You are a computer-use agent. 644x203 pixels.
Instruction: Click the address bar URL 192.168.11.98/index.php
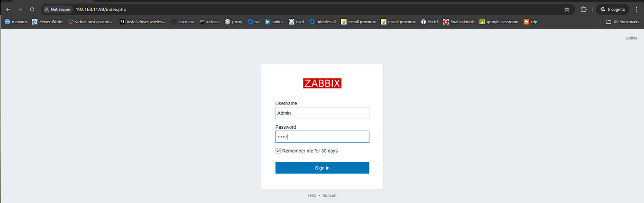tap(101, 9)
